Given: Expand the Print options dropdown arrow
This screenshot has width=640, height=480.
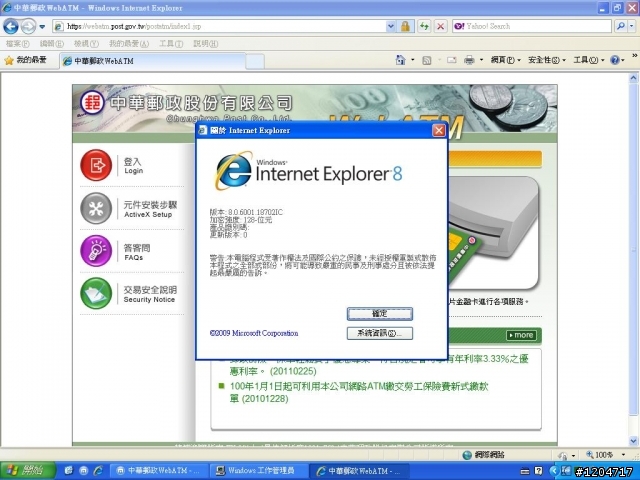Looking at the screenshot, I should coord(481,60).
